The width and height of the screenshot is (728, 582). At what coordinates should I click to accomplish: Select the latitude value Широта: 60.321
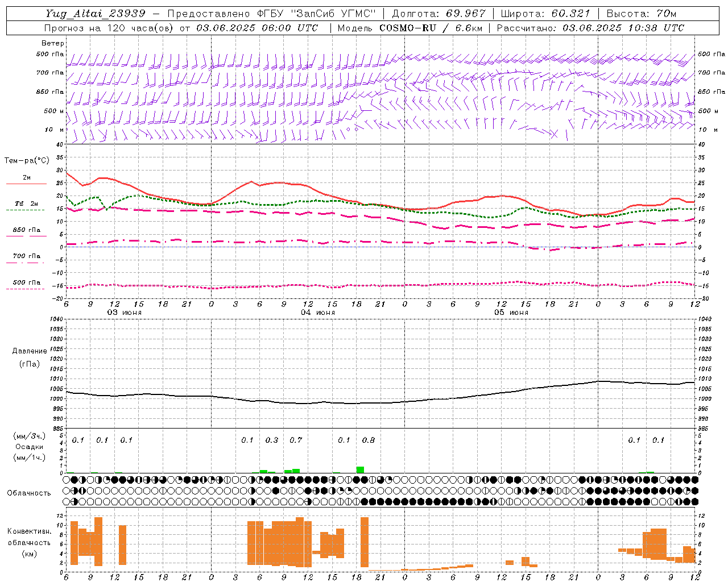545,14
